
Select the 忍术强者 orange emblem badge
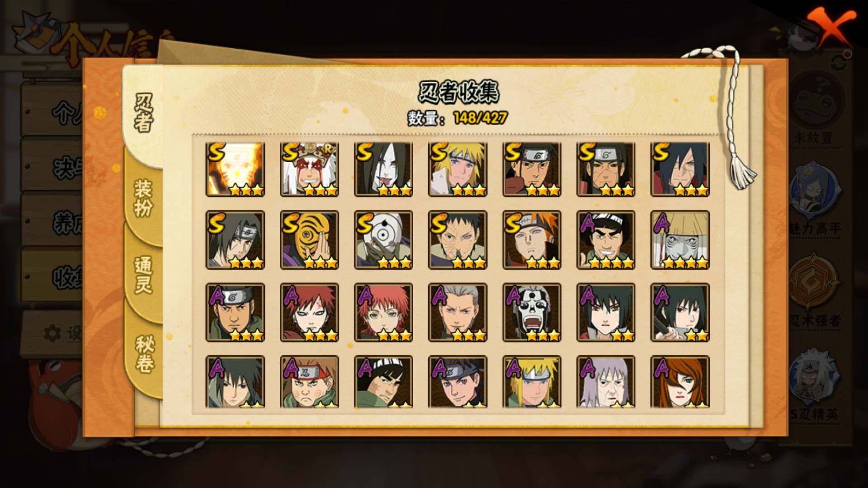[815, 289]
